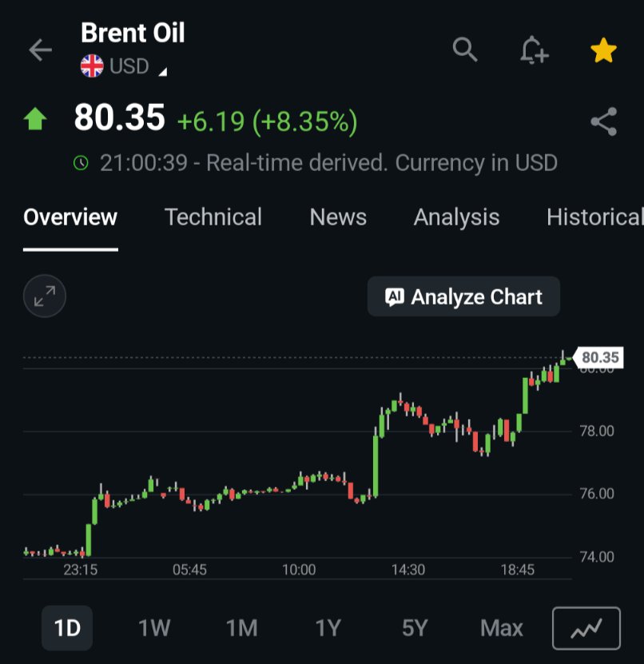Tap the 05:45 time axis label
Image resolution: width=644 pixels, height=664 pixels.
tap(189, 570)
